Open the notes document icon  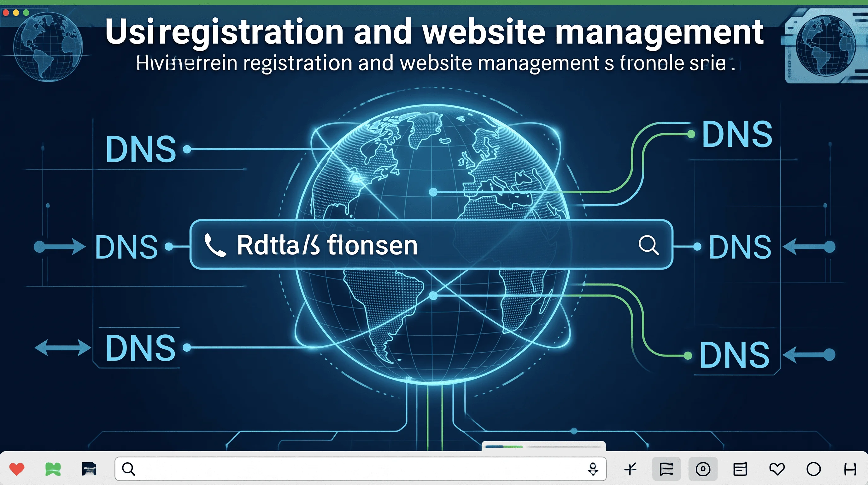pyautogui.click(x=740, y=469)
